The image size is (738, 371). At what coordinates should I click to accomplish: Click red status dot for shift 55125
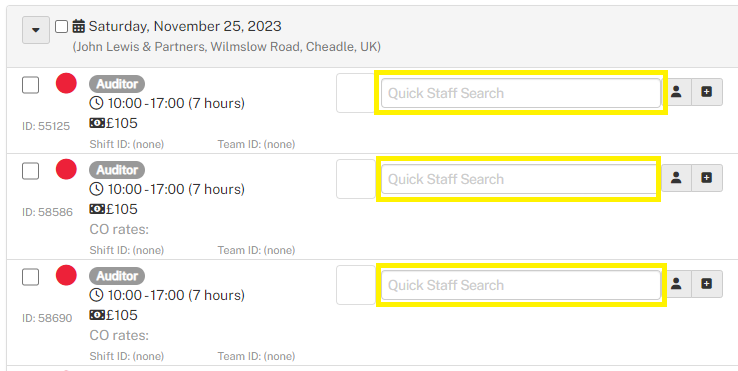(66, 83)
